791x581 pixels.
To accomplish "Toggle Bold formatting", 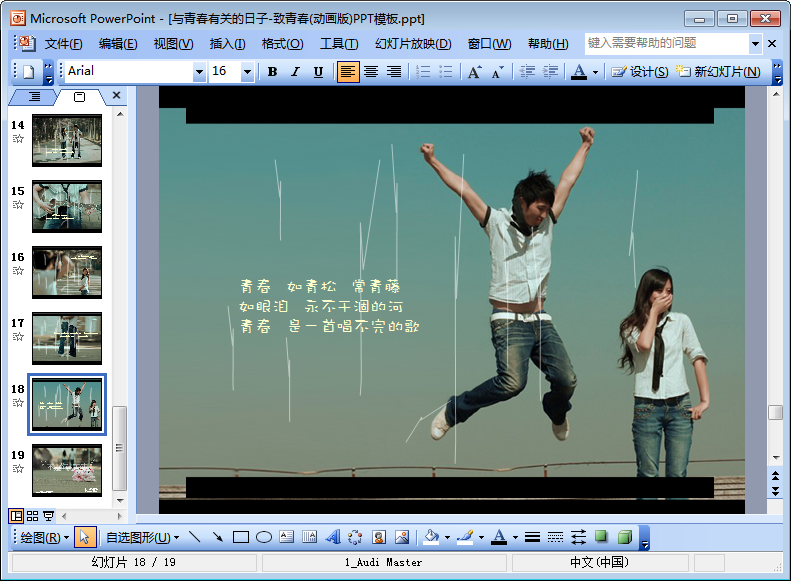I will [x=272, y=72].
